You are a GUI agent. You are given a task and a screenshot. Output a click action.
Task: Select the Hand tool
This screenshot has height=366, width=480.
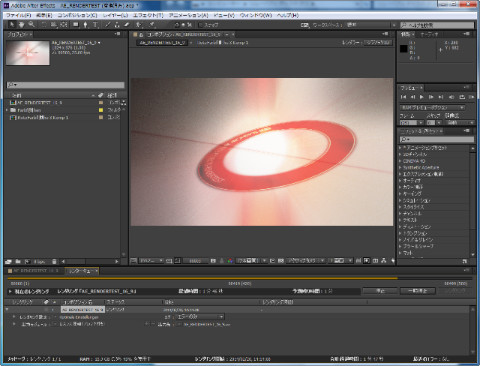coord(21,25)
